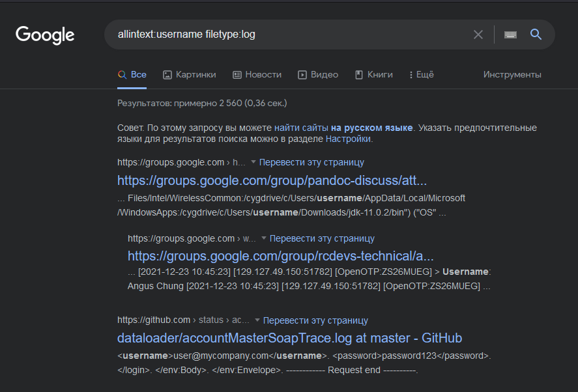Click 'Перевести эту страницу' for first result

coord(311,162)
